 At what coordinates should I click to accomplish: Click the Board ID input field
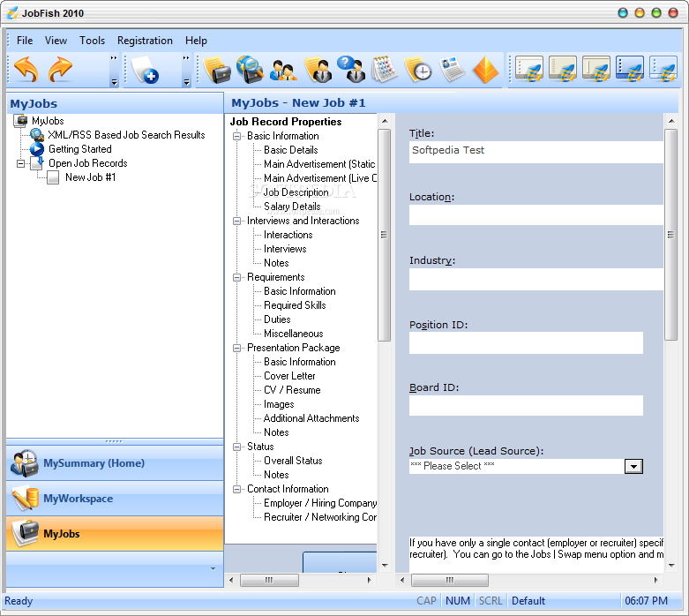(526, 405)
